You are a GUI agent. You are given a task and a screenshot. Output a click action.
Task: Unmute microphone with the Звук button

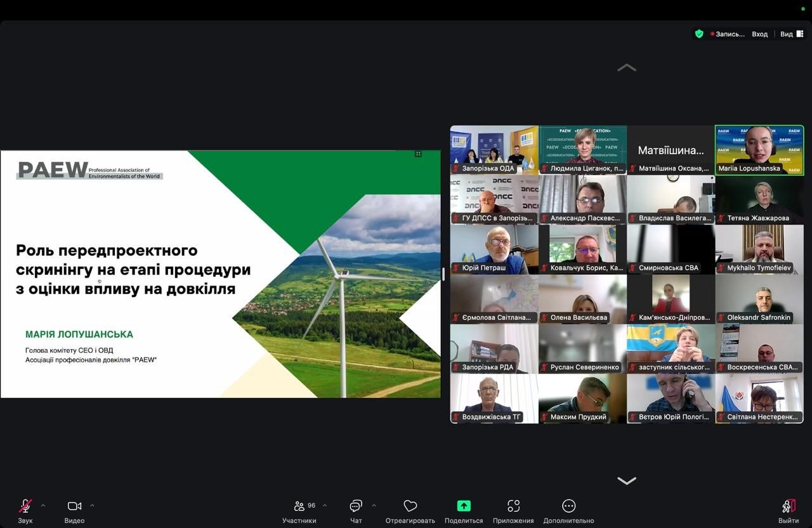click(x=25, y=506)
